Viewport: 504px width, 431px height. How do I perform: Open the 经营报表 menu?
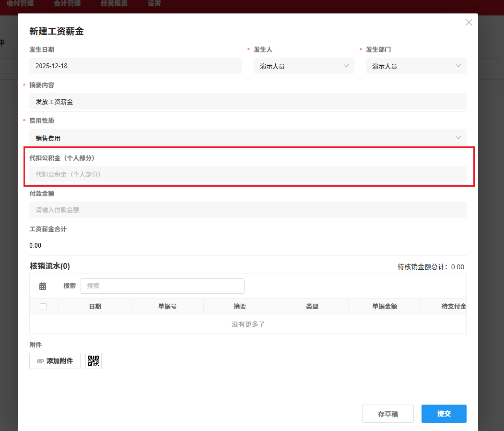point(114,3)
